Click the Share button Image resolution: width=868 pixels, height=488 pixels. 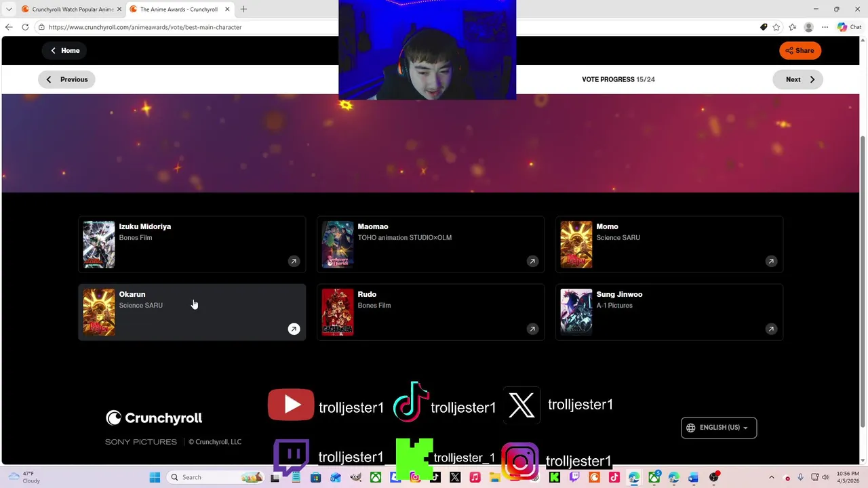800,50
